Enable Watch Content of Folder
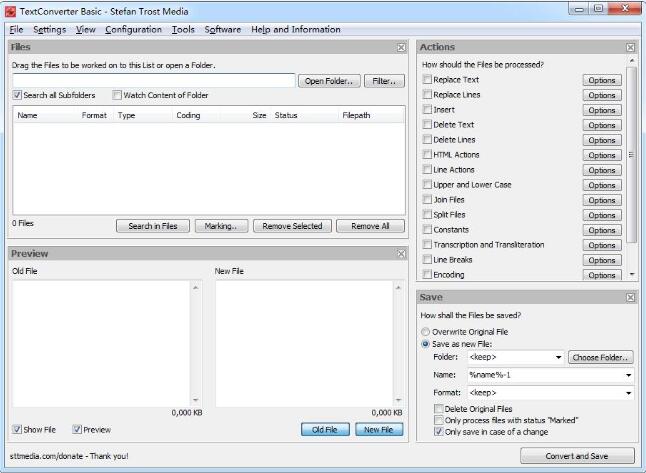646x473 pixels. coord(117,95)
